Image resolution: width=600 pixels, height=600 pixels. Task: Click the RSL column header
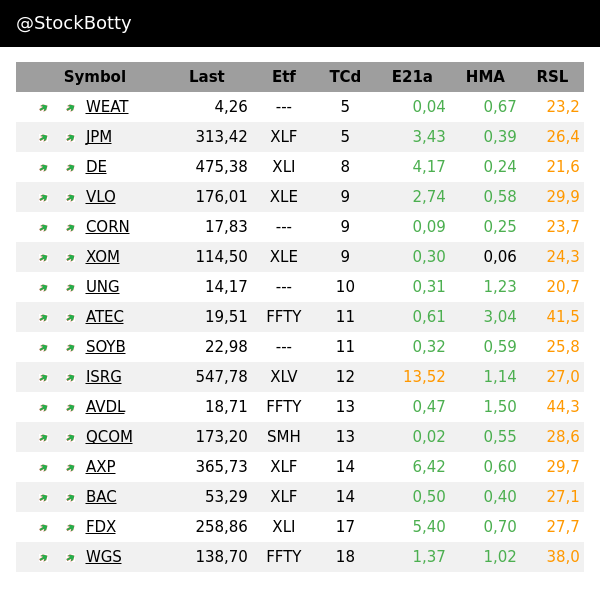[552, 77]
